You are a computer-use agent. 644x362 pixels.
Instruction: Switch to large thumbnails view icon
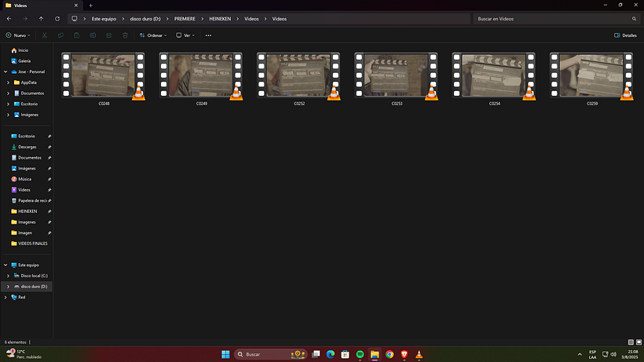click(639, 342)
